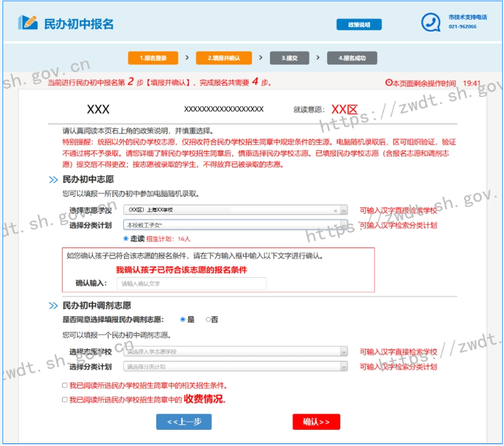Click the 民办初中报名 logo icon
The width and height of the screenshot is (504, 446).
(x=28, y=22)
